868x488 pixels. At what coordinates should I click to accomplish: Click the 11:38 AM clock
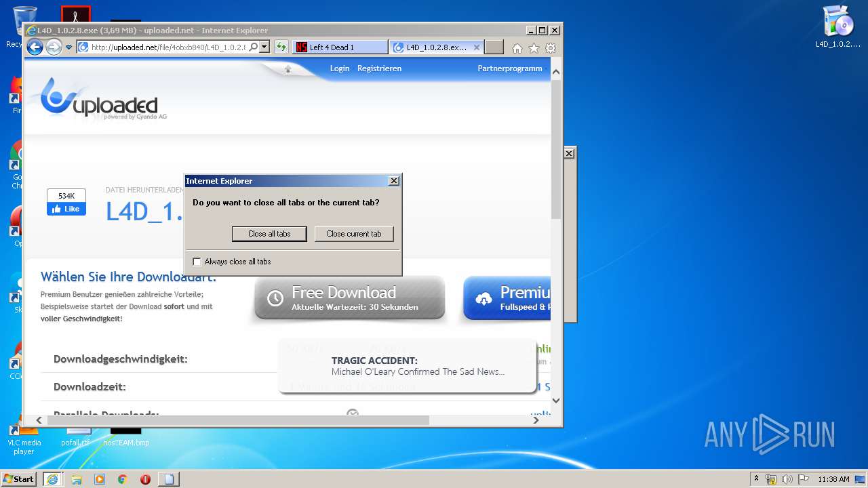point(833,479)
